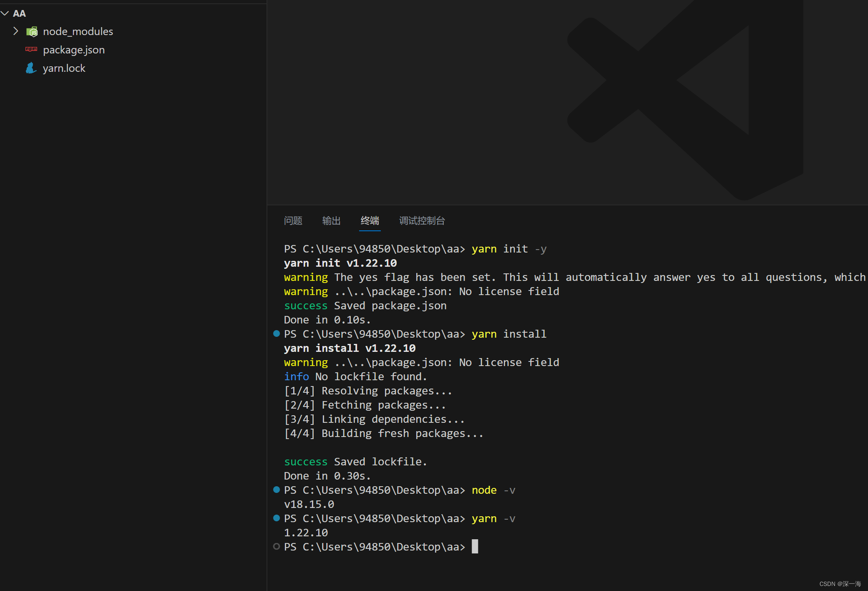
Task: Click blue dot beside yarn install command
Action: pyautogui.click(x=276, y=333)
